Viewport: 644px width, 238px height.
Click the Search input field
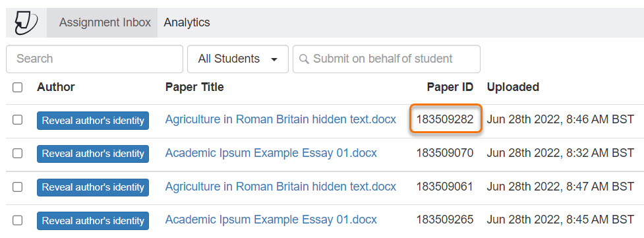tap(94, 59)
